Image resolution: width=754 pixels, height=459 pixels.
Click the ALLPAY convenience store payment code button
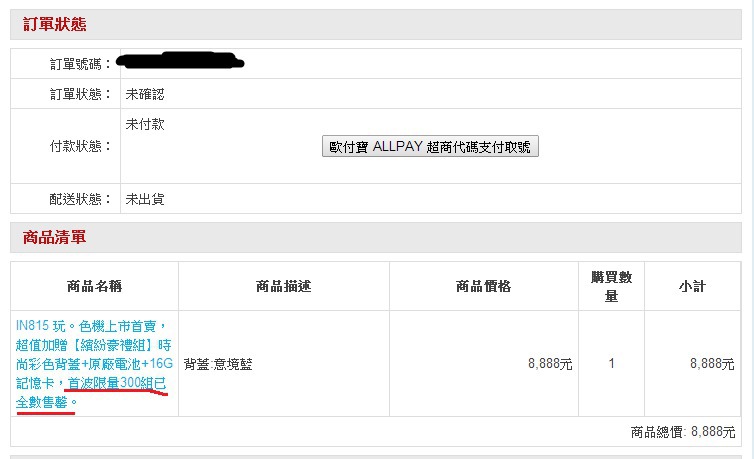tap(431, 147)
